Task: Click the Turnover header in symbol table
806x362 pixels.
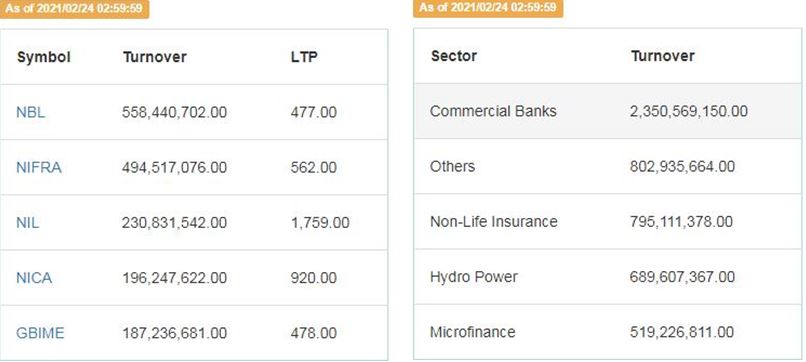Action: tap(155, 57)
